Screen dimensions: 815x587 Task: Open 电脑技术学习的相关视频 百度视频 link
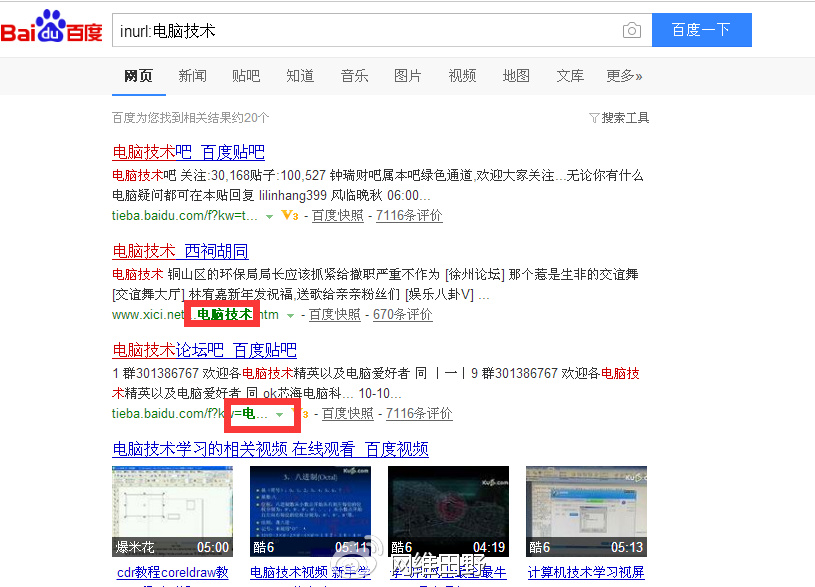click(270, 449)
